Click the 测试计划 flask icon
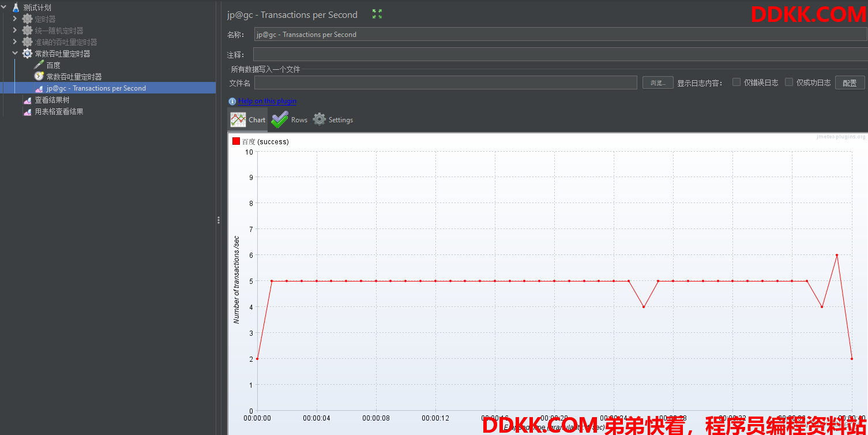Screen dimensions: 868x435 pyautogui.click(x=16, y=7)
